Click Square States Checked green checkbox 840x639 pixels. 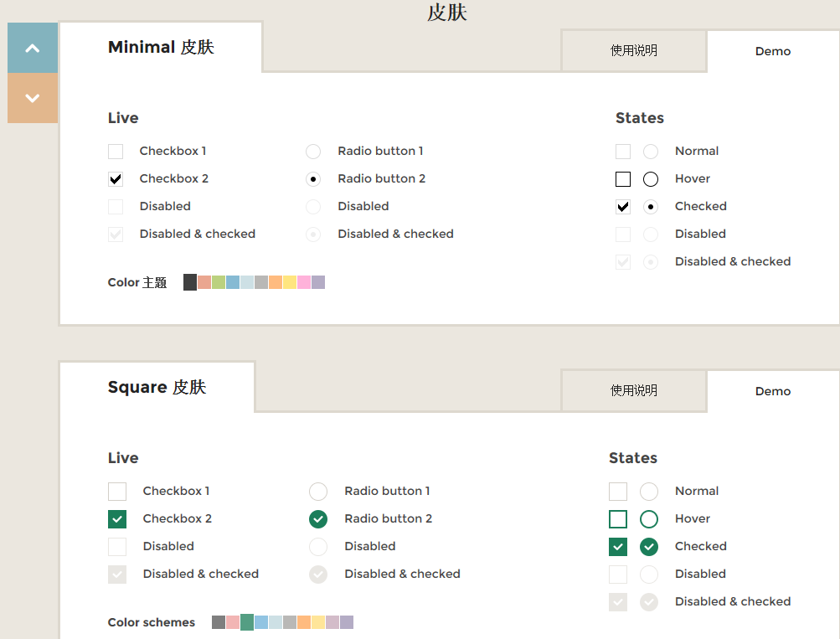tap(618, 547)
